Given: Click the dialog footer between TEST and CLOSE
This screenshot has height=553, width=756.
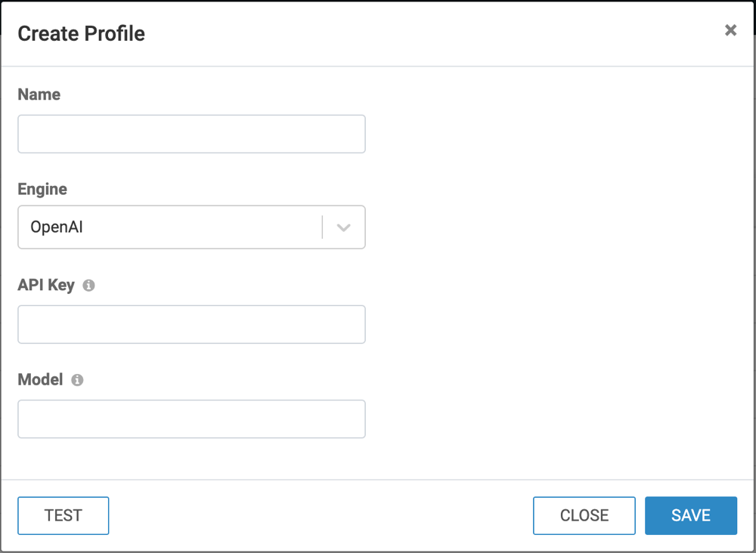Looking at the screenshot, I should click(x=318, y=515).
